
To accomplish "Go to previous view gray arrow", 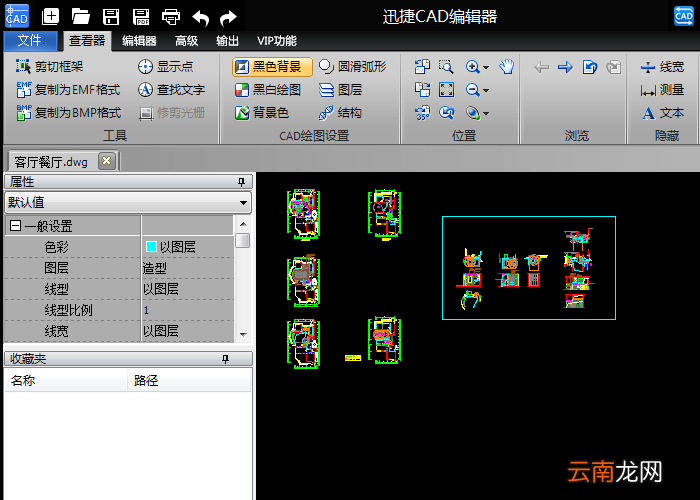I will (x=542, y=67).
